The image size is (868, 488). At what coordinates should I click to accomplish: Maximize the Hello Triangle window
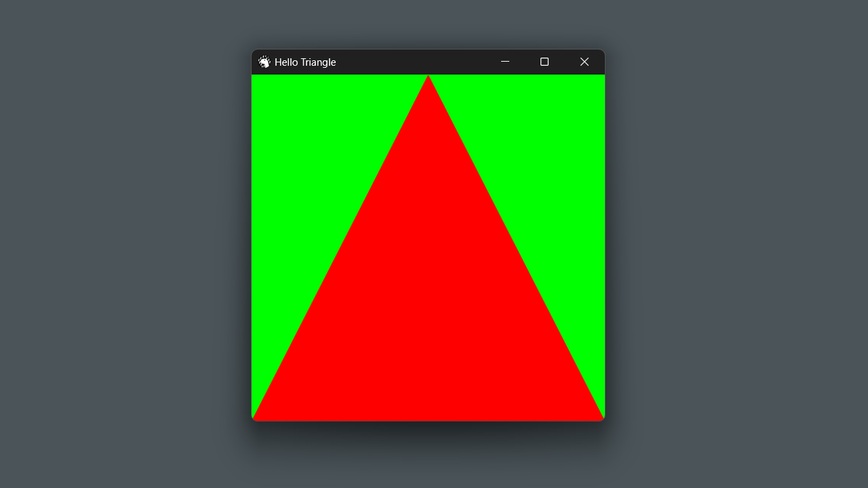pyautogui.click(x=545, y=62)
